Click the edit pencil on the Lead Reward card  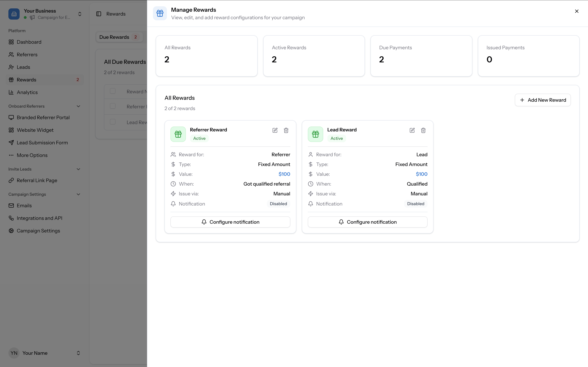click(x=412, y=130)
